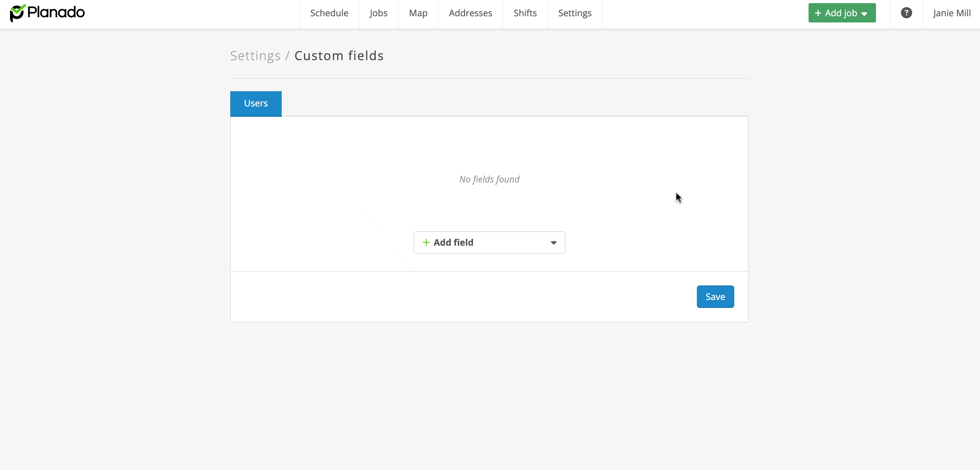980x470 pixels.
Task: Click the Planado wordmark text
Action: (56, 12)
